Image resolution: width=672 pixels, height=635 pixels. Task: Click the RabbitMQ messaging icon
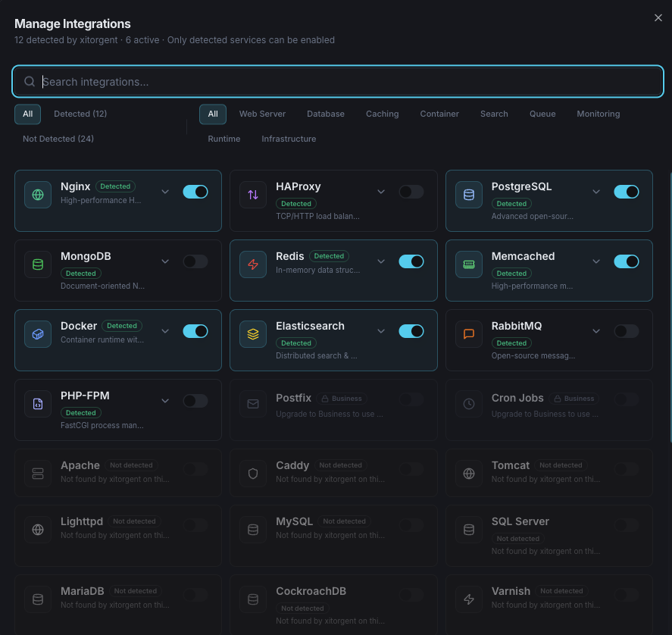tap(468, 334)
